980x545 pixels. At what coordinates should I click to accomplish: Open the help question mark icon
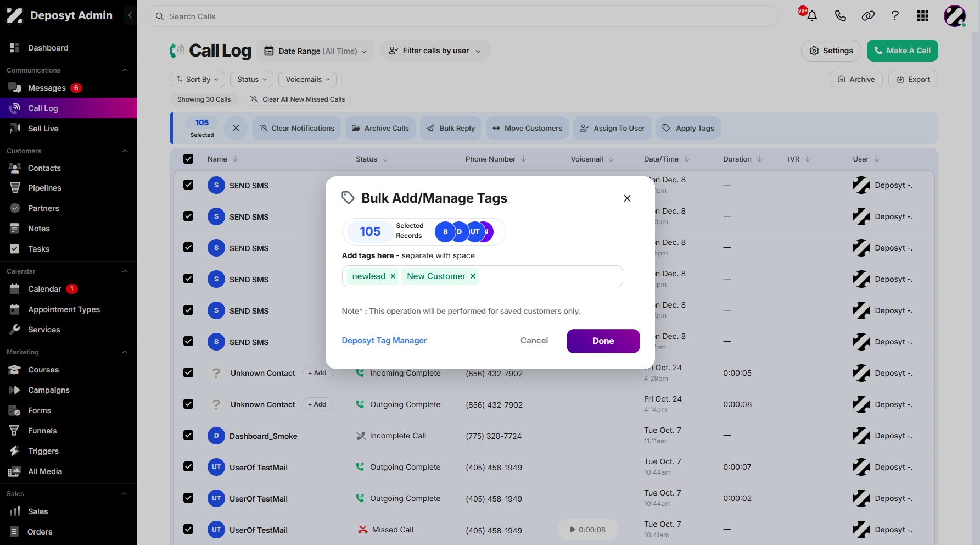click(x=895, y=16)
